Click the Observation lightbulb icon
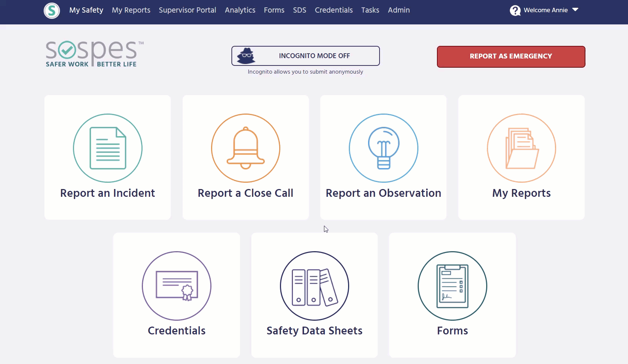 (x=384, y=148)
